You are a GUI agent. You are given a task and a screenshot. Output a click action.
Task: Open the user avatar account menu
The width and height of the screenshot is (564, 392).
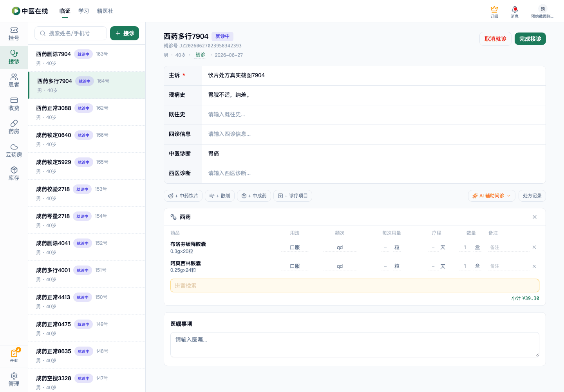(x=543, y=12)
